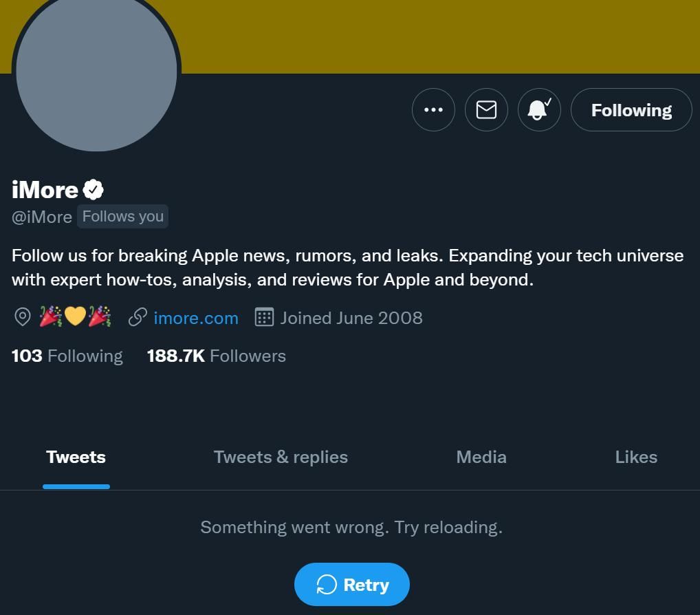This screenshot has height=615, width=700.
Task: Click the verified badge next to iMore
Action: (94, 188)
